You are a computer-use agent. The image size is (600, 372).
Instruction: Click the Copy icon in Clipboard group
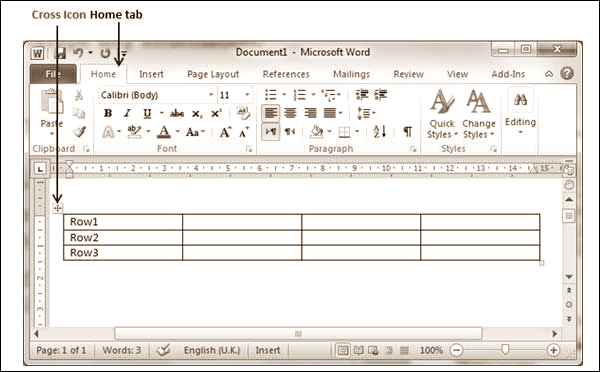[79, 113]
